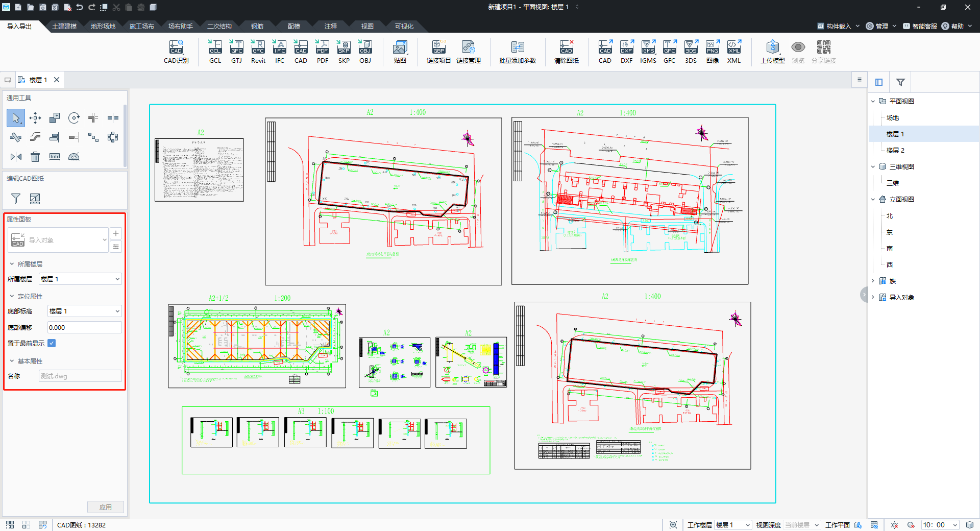
Task: Click 批量添加参数 in the ribbon
Action: [x=518, y=52]
